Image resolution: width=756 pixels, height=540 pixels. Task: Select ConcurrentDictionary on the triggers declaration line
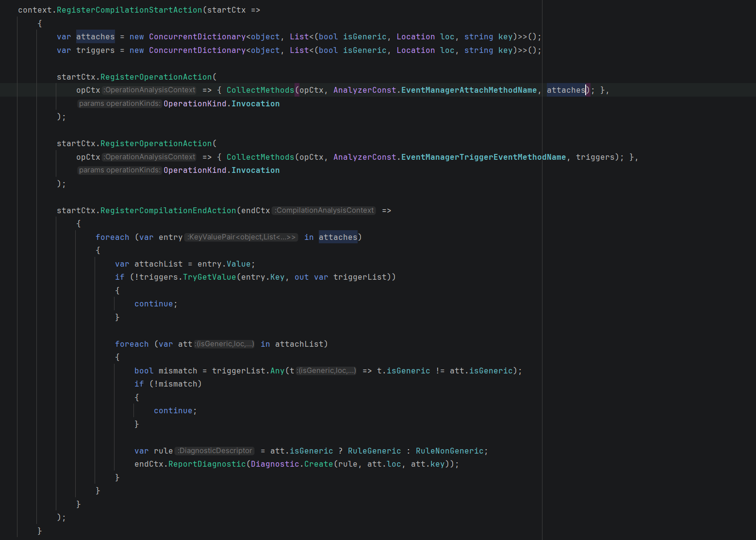click(197, 50)
